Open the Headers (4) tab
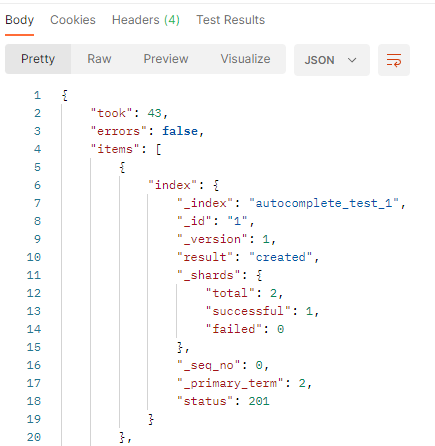The image size is (435, 446). pyautogui.click(x=146, y=20)
